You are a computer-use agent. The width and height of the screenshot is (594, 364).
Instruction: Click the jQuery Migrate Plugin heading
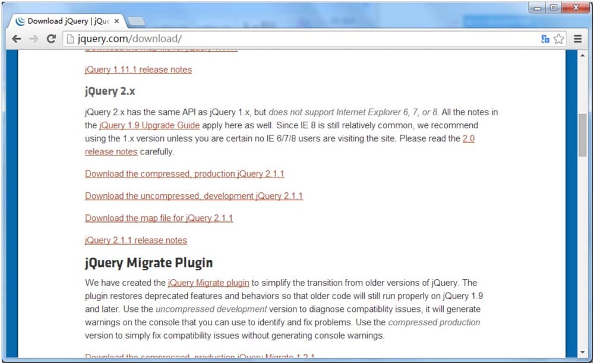click(149, 263)
